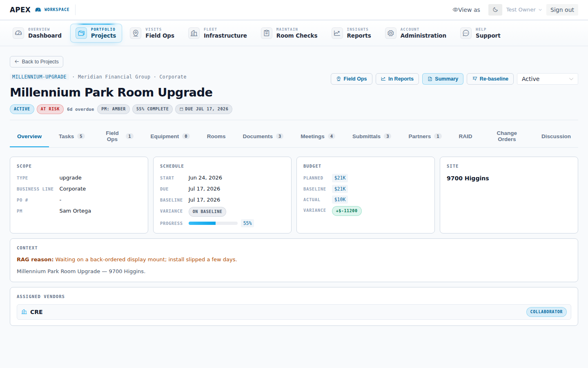Image resolution: width=588 pixels, height=368 pixels.
Task: Click the Administration gear icon
Action: coord(391,33)
